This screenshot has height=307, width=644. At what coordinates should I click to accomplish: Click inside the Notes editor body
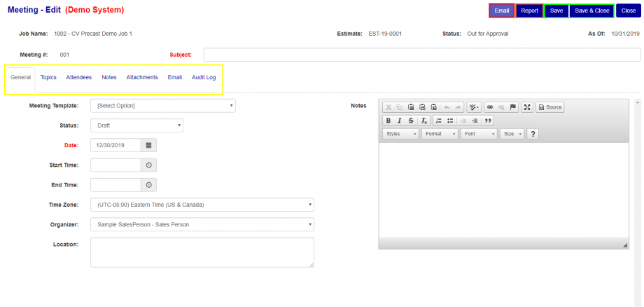(503, 190)
